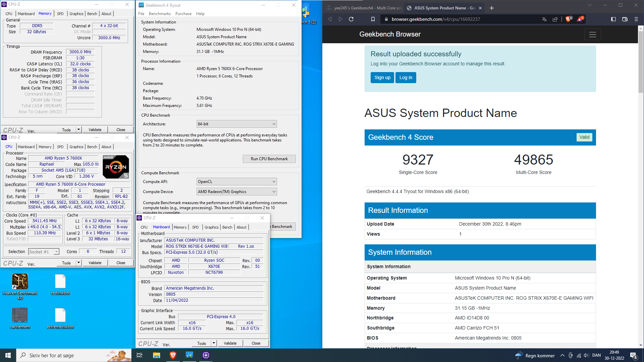
Task: Open the Compute Device dropdown
Action: [x=236, y=192]
